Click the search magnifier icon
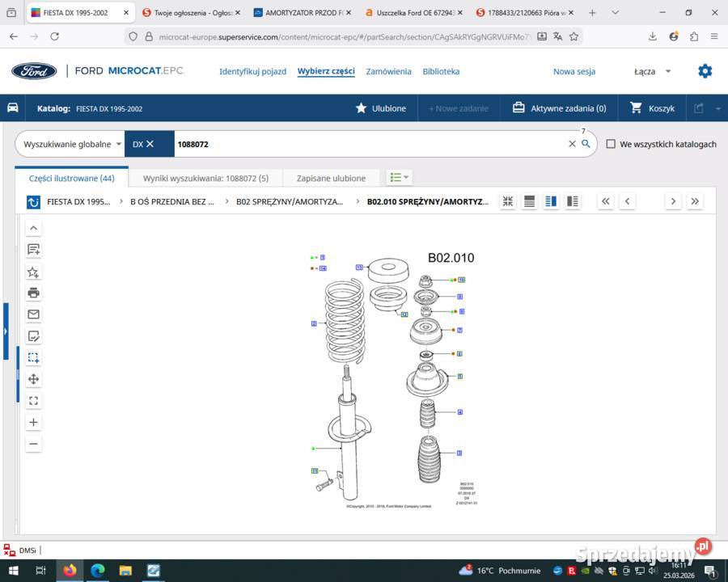 pos(586,144)
